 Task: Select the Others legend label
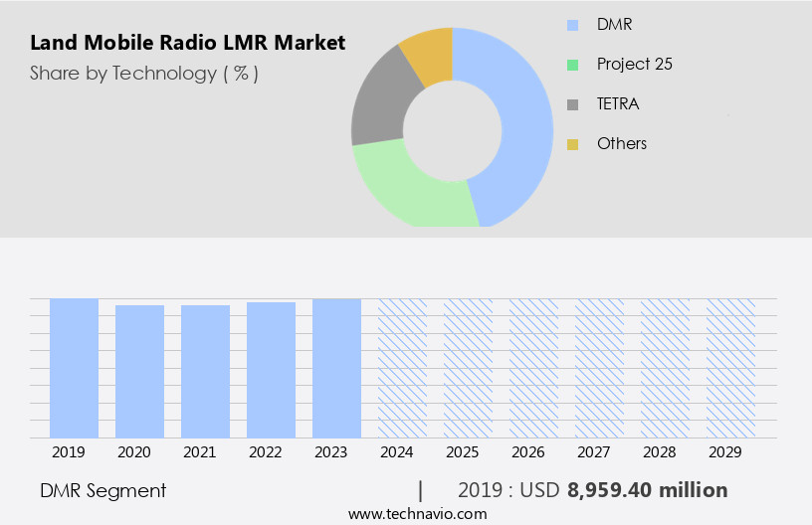tap(621, 143)
